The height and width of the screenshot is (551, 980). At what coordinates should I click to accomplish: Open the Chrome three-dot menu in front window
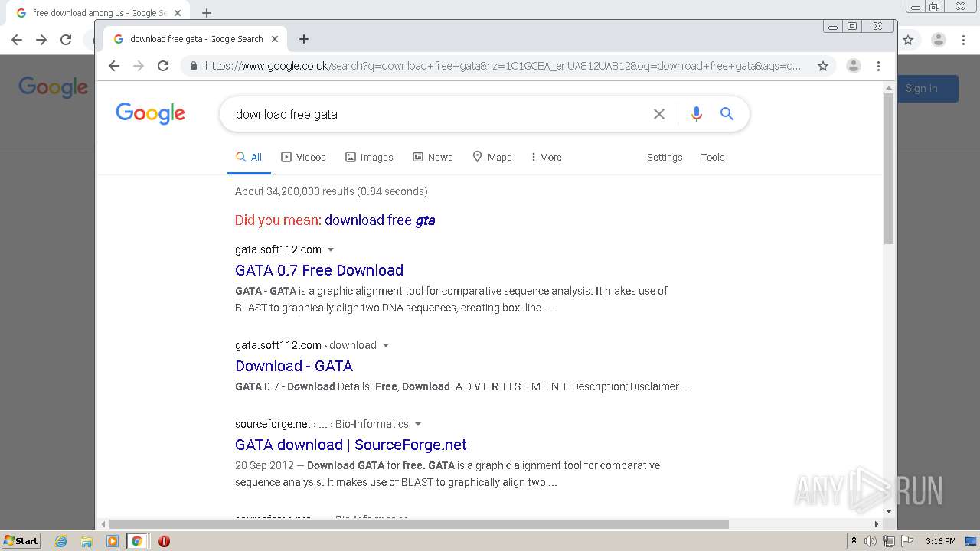[878, 66]
